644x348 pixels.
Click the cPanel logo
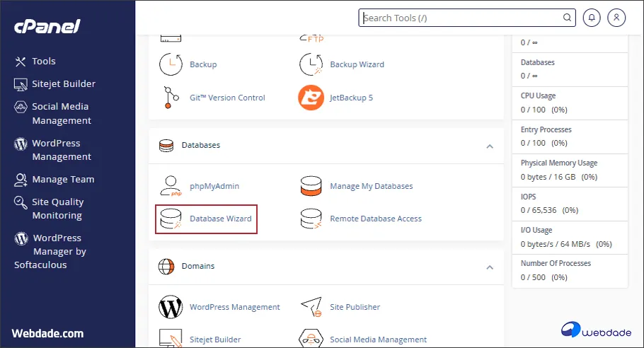point(47,27)
